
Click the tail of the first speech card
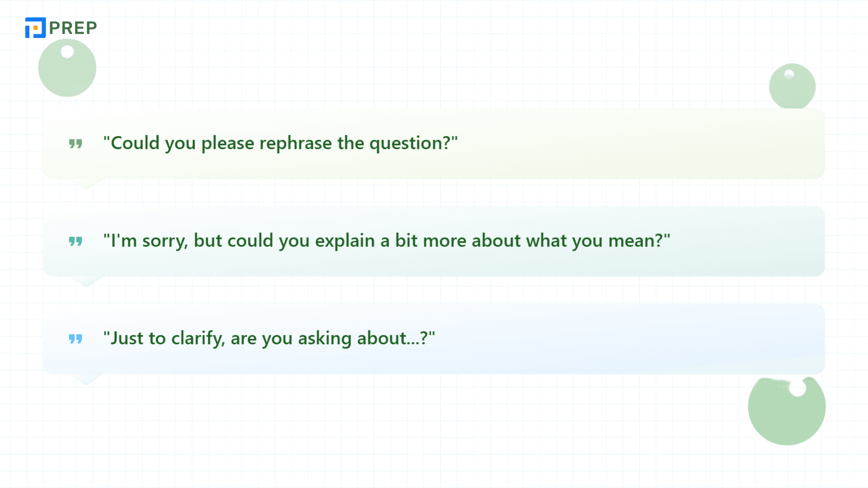86,184
